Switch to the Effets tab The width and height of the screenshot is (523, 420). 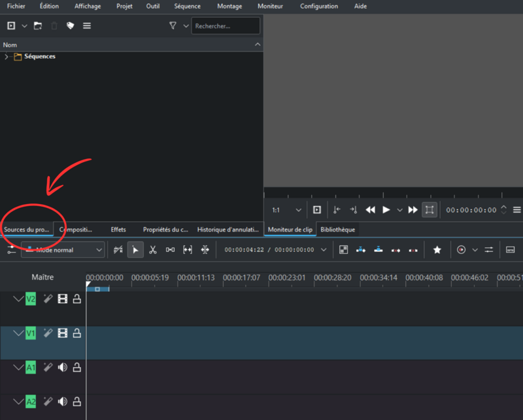[x=118, y=230]
